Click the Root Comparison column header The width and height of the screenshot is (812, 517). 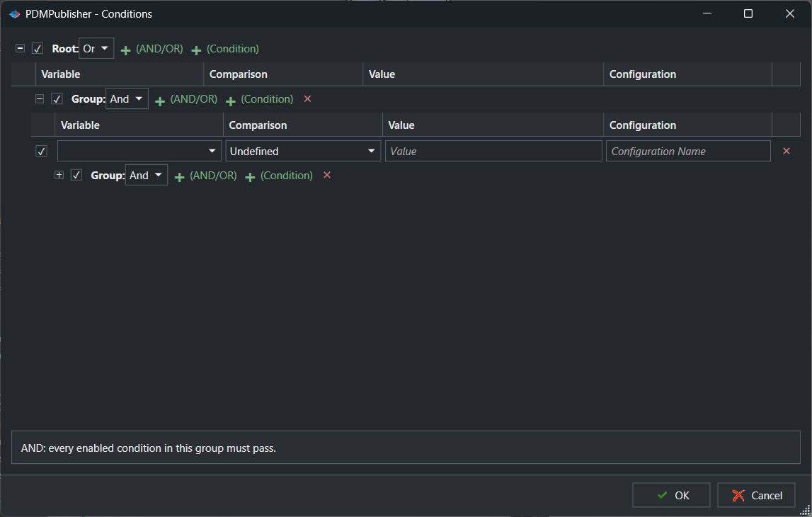click(x=283, y=74)
